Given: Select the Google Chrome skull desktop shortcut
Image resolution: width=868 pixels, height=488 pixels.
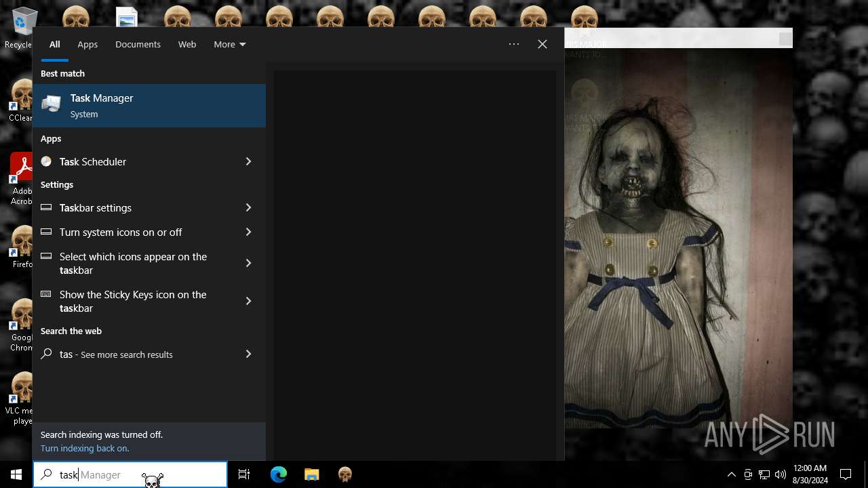Looking at the screenshot, I should coord(20,325).
